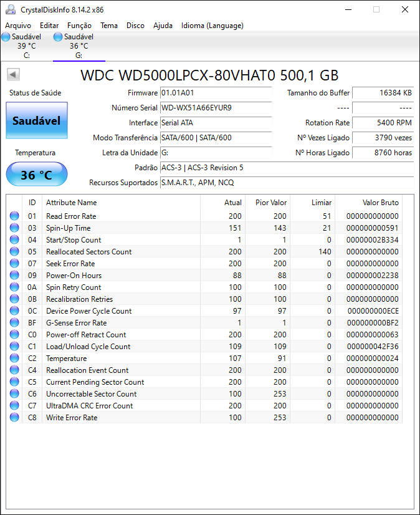Click the 36 °C temperature button
Image resolution: width=420 pixels, height=515 pixels.
[x=37, y=175]
